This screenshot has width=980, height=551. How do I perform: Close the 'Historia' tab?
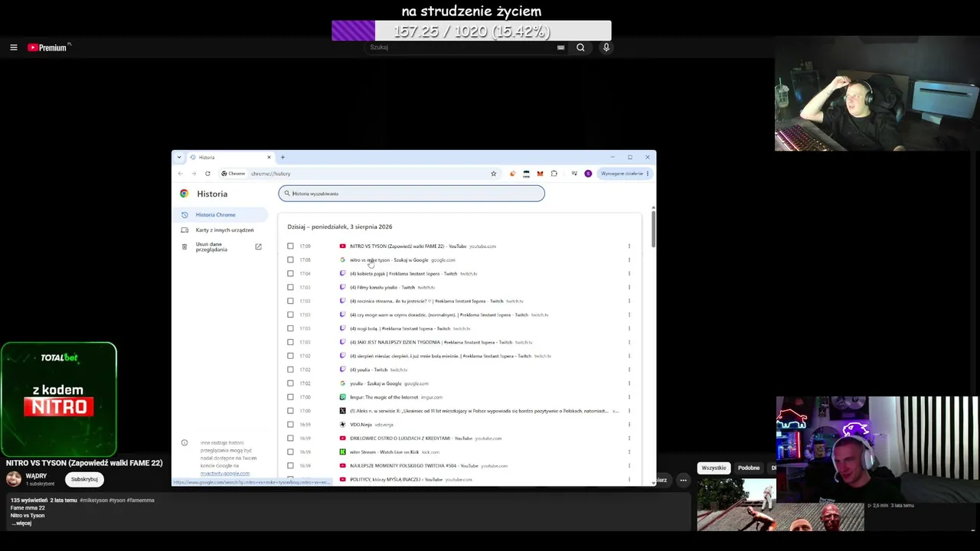[269, 157]
